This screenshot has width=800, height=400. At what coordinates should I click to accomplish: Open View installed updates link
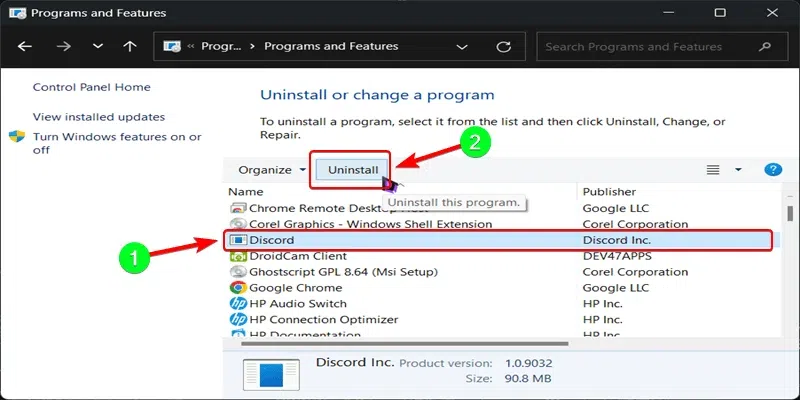click(x=99, y=117)
